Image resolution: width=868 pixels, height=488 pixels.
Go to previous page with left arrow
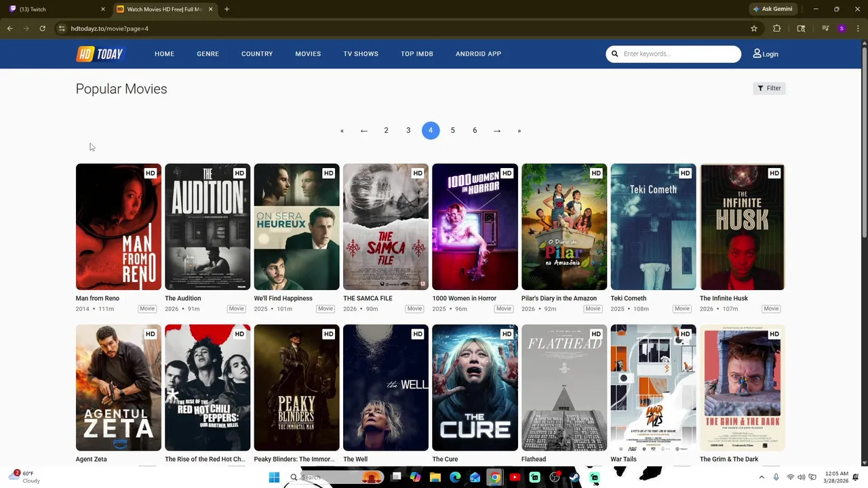click(364, 131)
